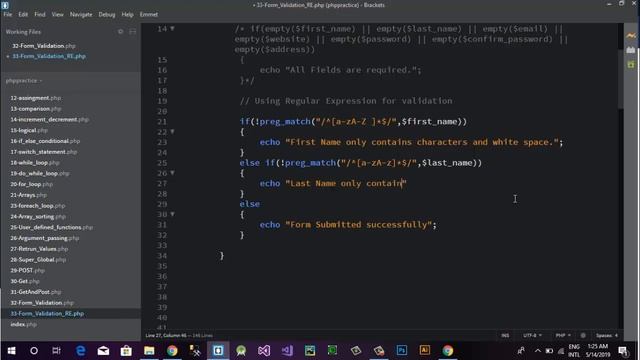Select 33-Form_Validation_RE.php in Working Files
The image size is (640, 360).
tap(49, 56)
